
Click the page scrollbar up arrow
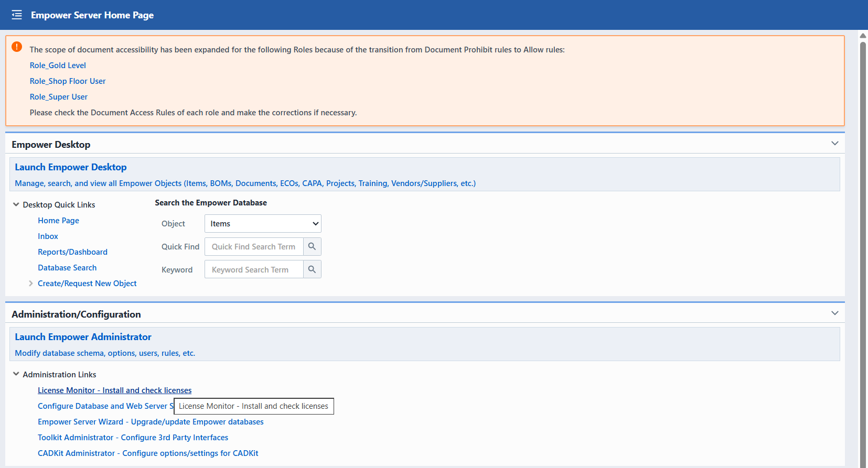(x=863, y=36)
